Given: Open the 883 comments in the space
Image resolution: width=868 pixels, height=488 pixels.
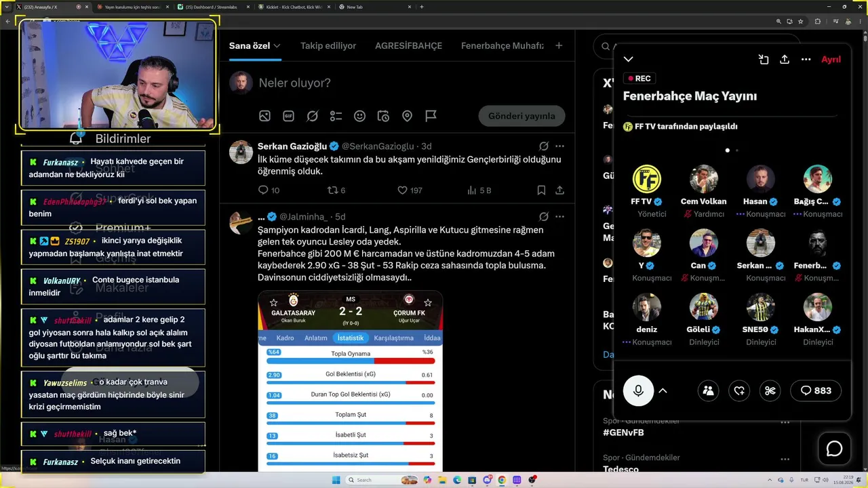Looking at the screenshot, I should click(x=816, y=390).
